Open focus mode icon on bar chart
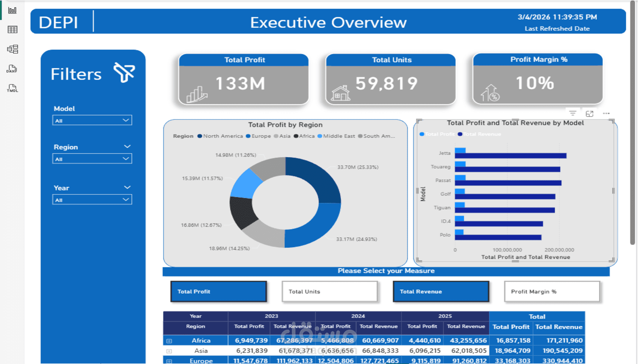 click(590, 113)
